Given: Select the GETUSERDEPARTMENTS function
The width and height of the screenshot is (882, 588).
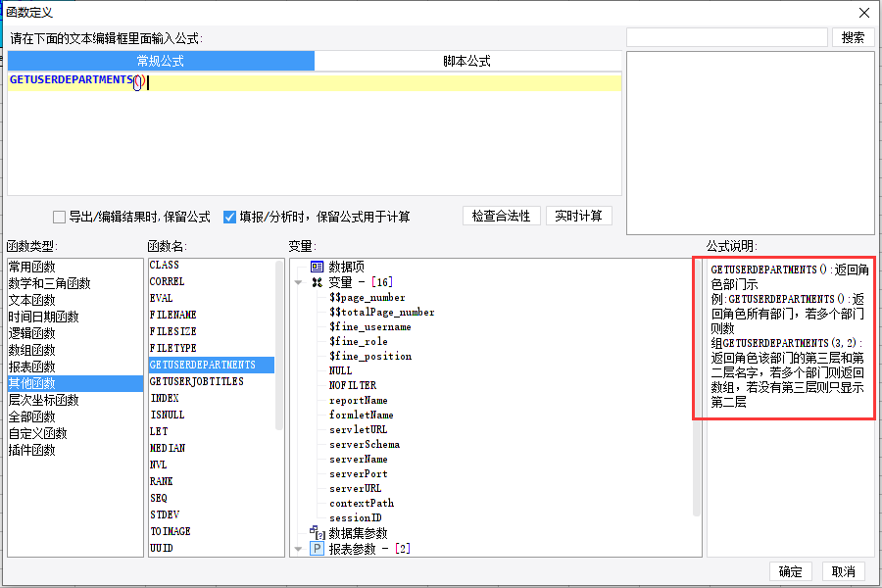Looking at the screenshot, I should coord(212,366).
